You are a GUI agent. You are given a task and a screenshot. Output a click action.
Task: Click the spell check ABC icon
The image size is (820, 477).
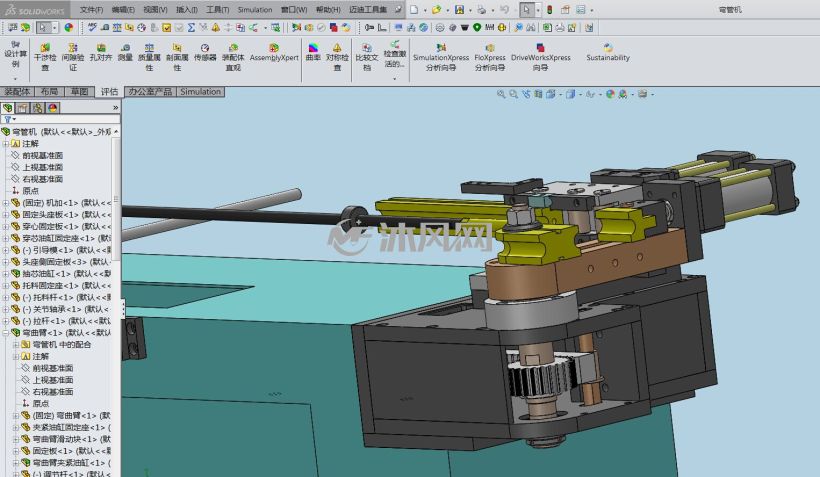pyautogui.click(x=92, y=27)
